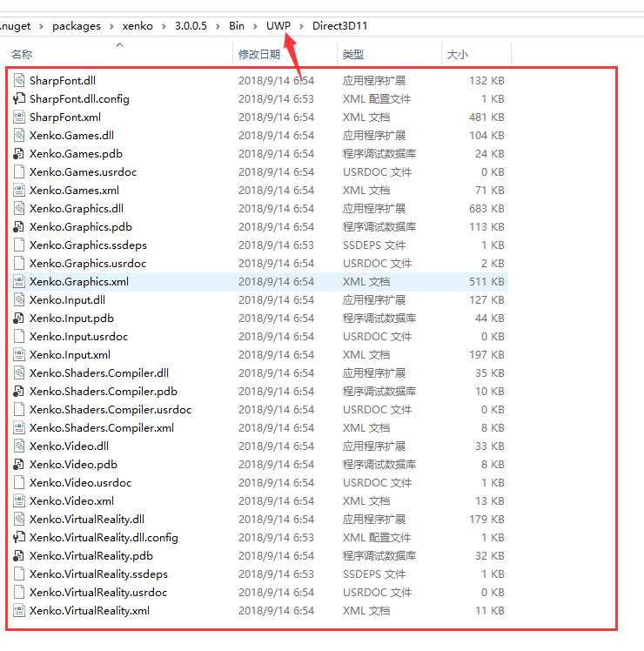Go to the UWP folder in the breadcrumb
The width and height of the screenshot is (644, 651).
click(278, 26)
